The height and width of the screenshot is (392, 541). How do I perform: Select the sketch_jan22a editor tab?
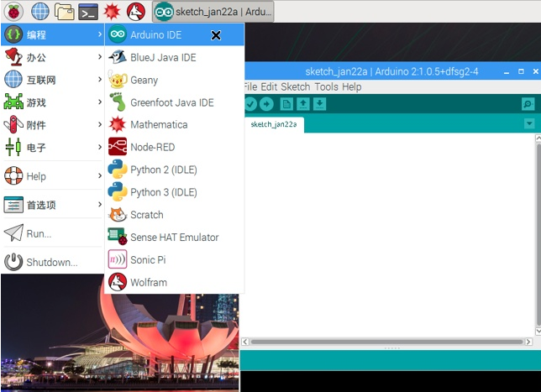[x=274, y=124]
